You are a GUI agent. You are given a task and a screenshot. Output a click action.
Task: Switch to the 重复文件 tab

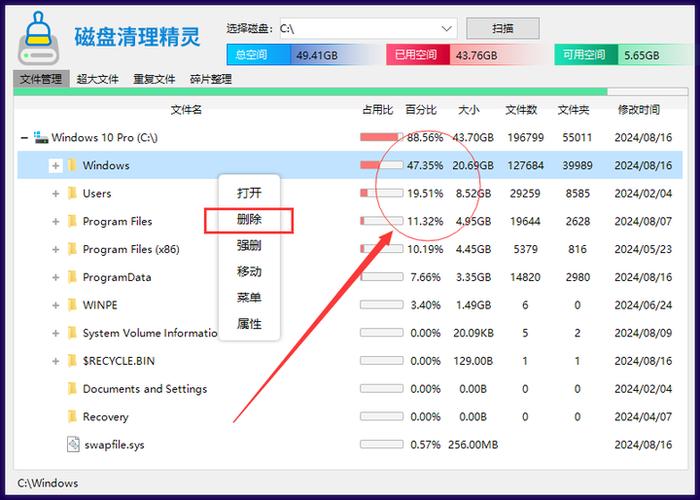coord(154,79)
